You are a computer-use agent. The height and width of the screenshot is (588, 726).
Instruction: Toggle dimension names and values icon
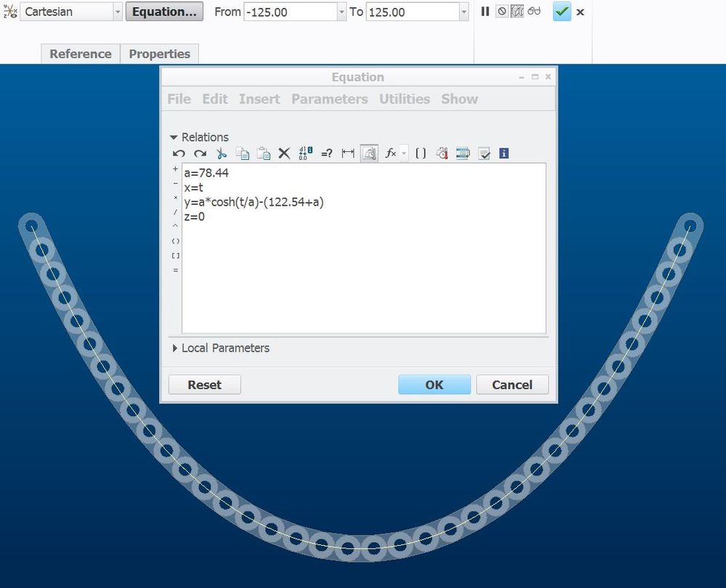[x=305, y=153]
